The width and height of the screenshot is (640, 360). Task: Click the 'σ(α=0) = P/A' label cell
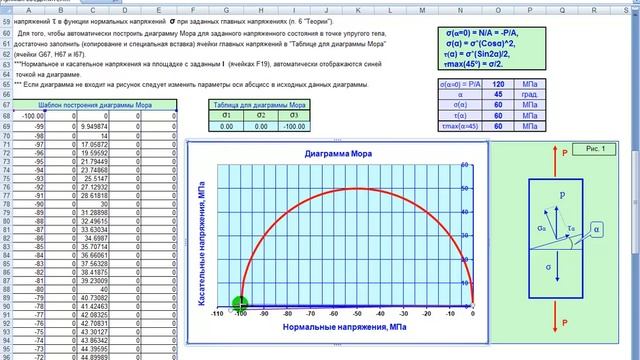(460, 84)
